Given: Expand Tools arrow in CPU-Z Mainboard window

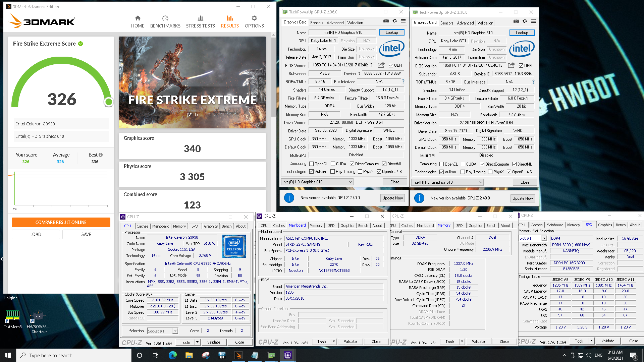Looking at the screenshot, I should [x=334, y=342].
